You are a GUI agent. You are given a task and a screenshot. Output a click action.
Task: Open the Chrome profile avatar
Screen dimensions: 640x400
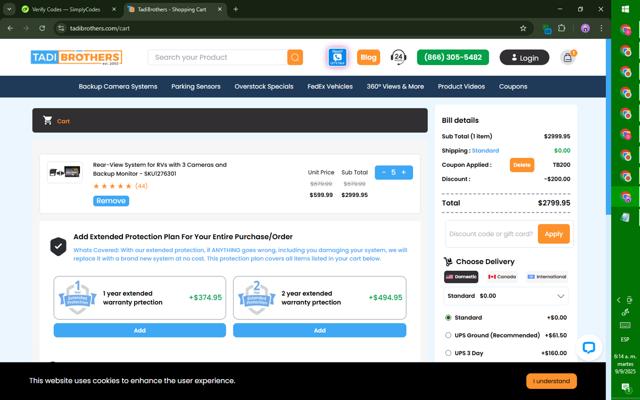coord(585,28)
